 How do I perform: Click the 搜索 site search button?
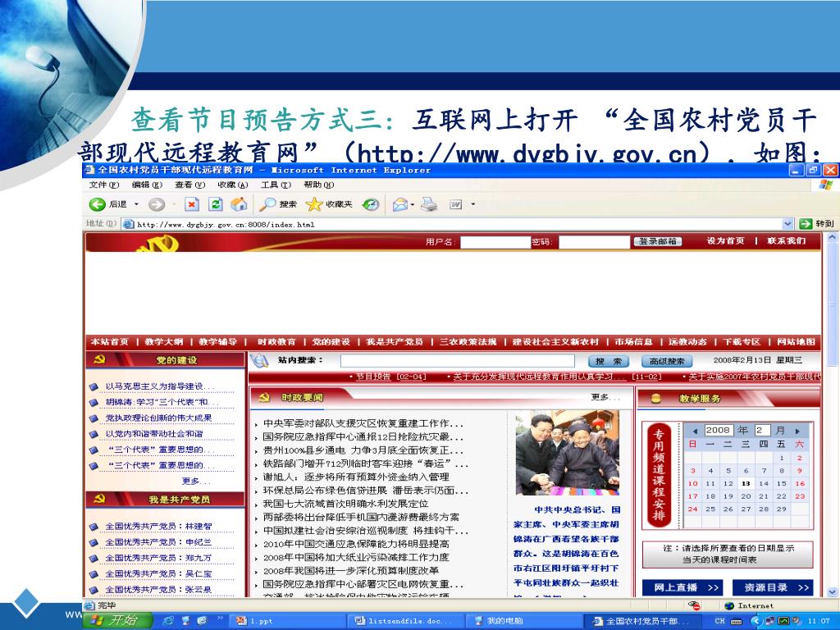point(609,362)
